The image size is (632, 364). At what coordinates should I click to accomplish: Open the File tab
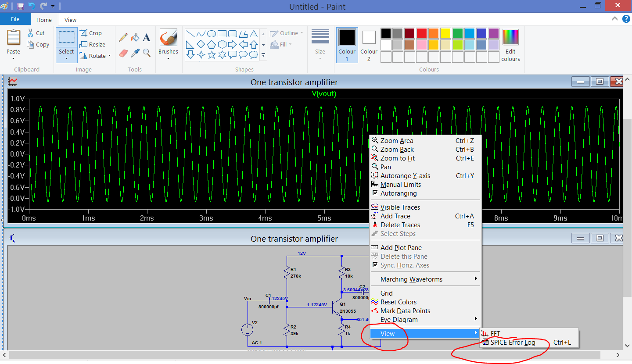[15, 19]
